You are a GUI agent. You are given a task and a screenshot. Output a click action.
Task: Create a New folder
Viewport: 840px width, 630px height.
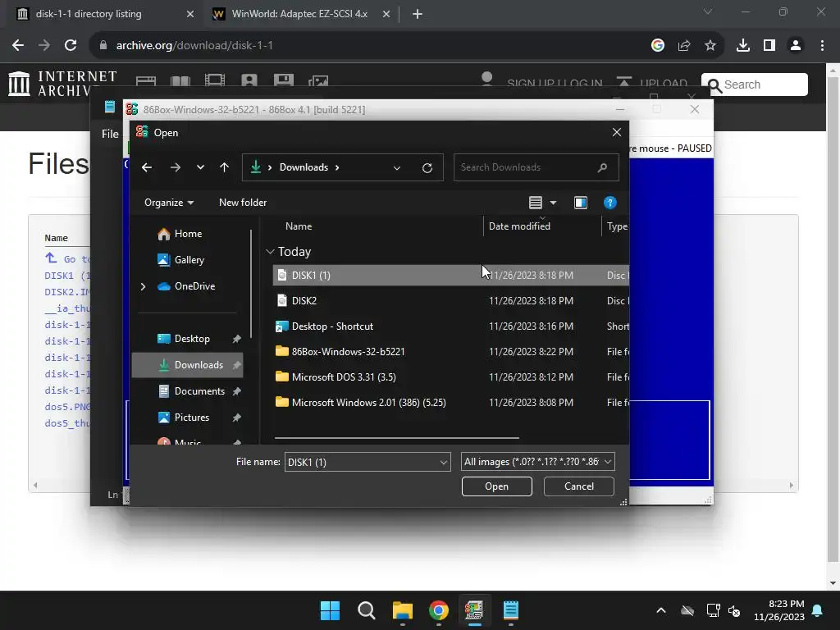(243, 203)
